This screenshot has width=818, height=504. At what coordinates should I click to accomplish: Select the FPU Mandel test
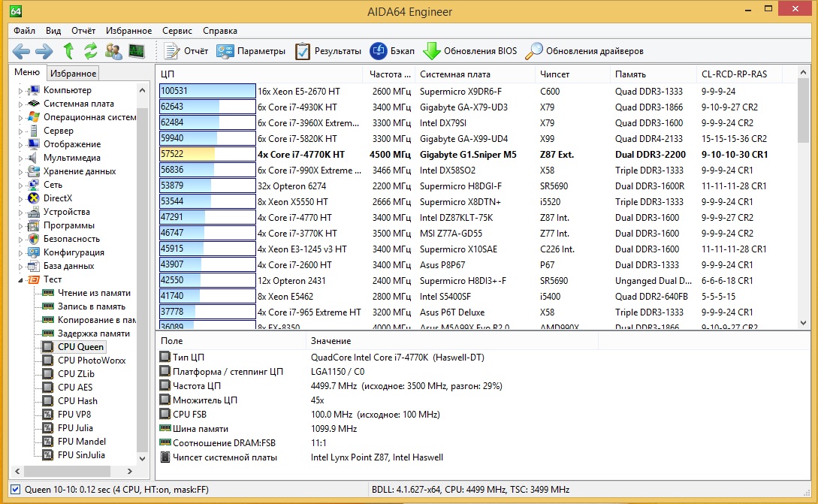(81, 442)
